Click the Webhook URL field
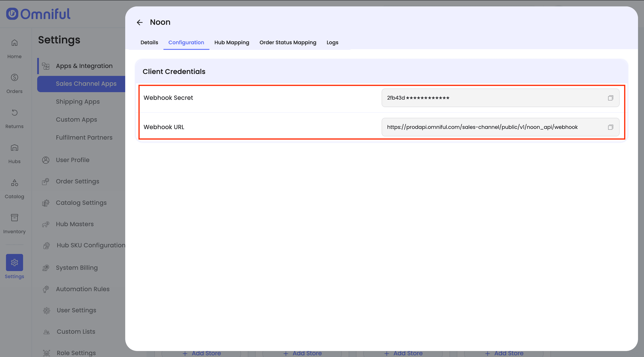 [500, 127]
